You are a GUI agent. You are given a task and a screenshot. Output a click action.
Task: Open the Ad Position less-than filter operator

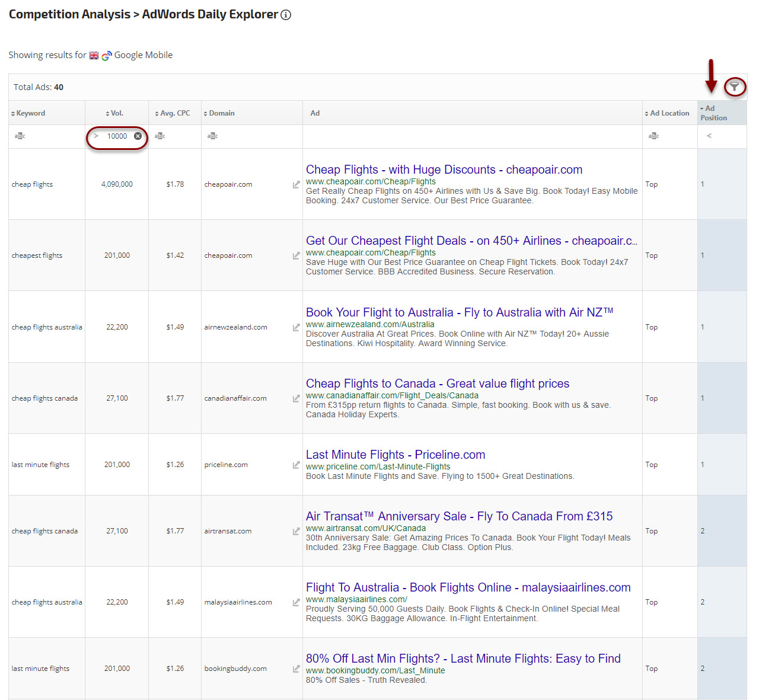pyautogui.click(x=709, y=136)
